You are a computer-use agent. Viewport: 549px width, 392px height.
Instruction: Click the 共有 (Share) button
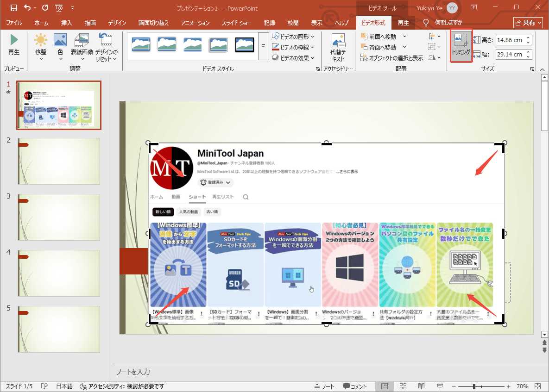coord(527,22)
